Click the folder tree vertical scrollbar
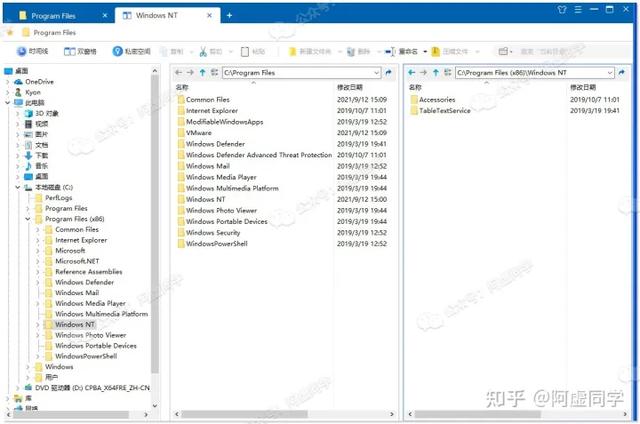This screenshot has height=424, width=640. click(x=155, y=224)
